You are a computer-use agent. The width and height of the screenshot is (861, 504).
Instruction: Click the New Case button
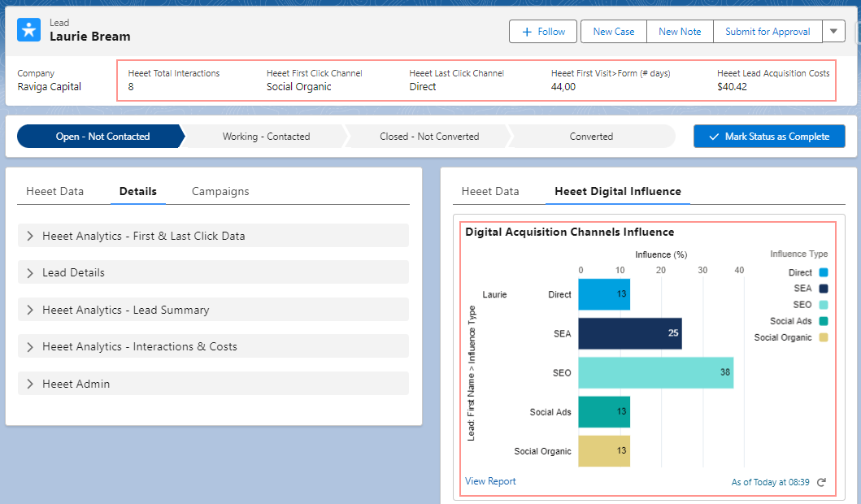(x=613, y=32)
